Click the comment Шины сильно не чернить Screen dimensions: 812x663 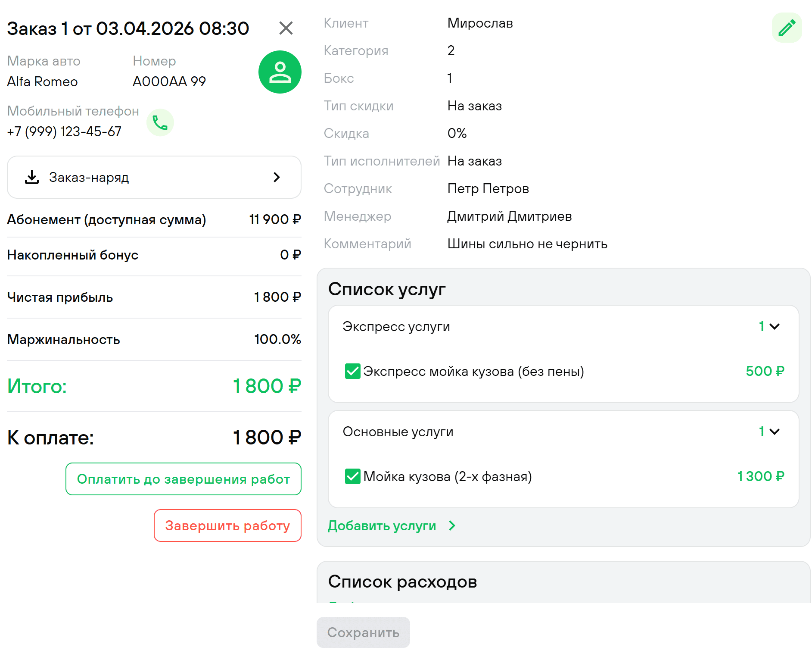tap(527, 244)
